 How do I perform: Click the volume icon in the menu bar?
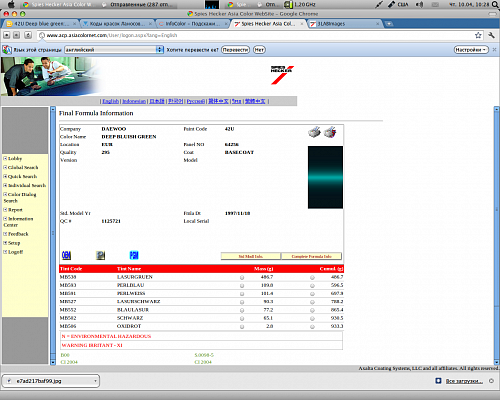pos(419,4)
